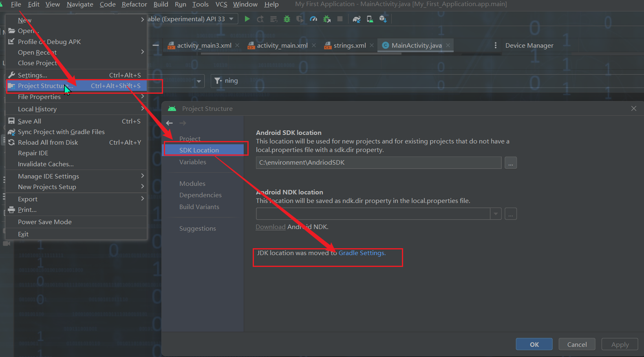The image size is (644, 357).
Task: Follow the Gradle Settings link
Action: 362,253
